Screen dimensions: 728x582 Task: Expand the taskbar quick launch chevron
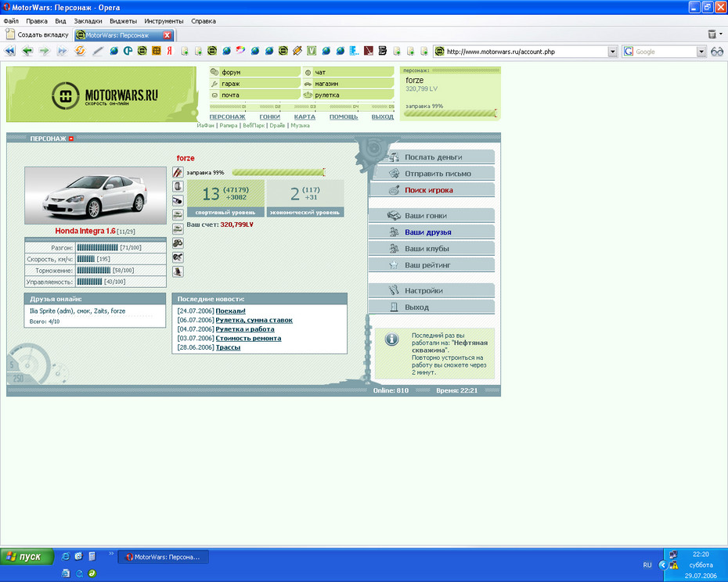[110, 554]
